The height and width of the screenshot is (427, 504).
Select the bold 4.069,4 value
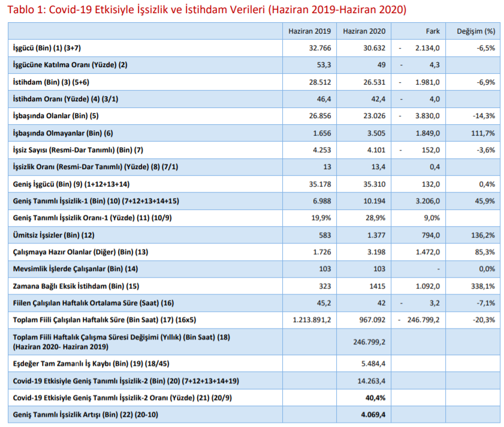click(x=373, y=414)
